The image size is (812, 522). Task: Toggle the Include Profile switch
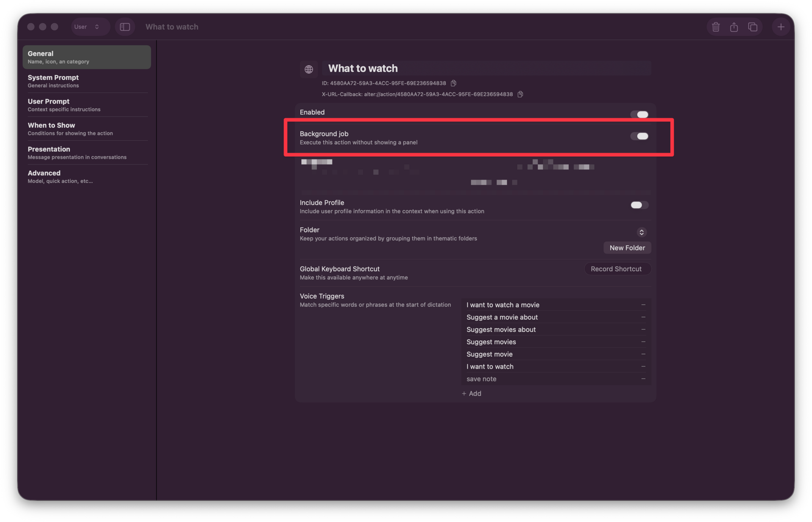pyautogui.click(x=639, y=205)
